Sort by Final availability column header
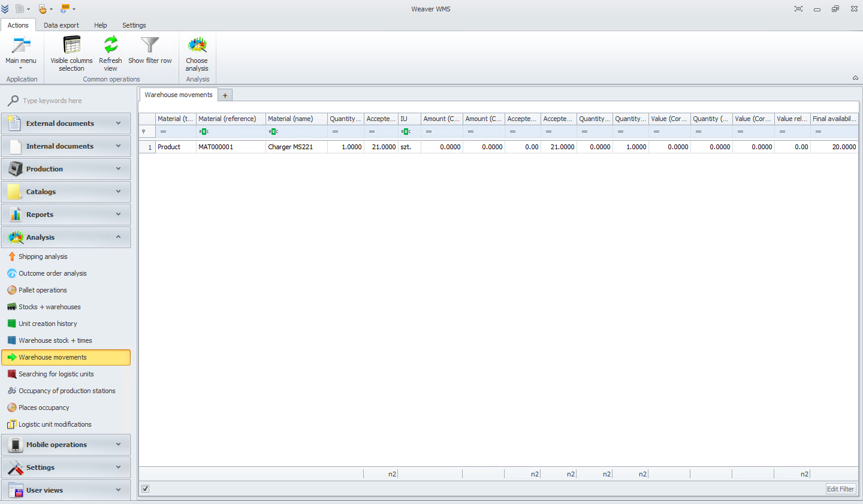863x504 pixels. pos(834,119)
